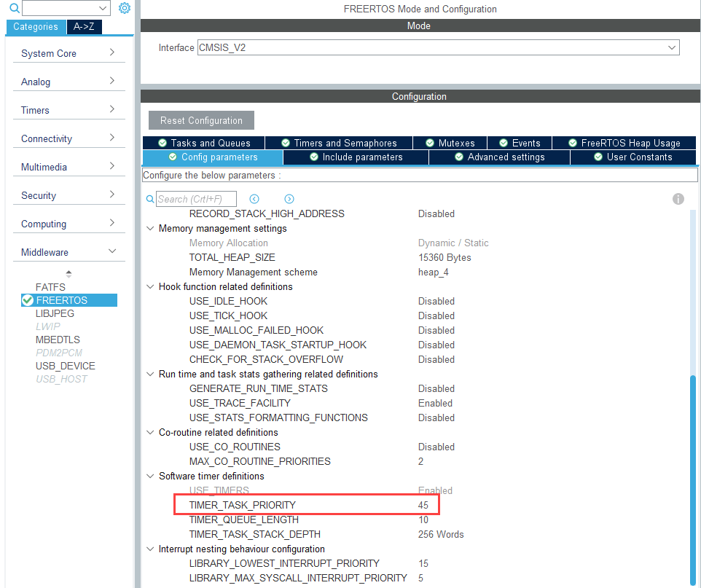Click the next search result arrow icon
Screen dimensions: 701x588
(289, 199)
